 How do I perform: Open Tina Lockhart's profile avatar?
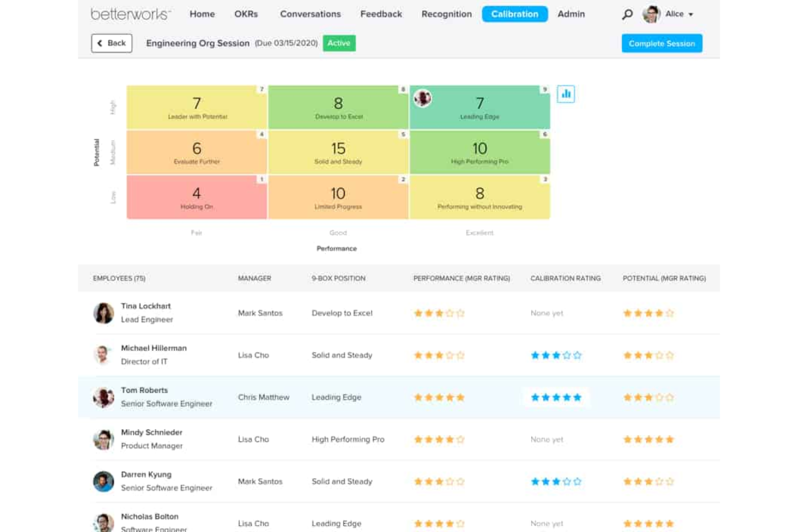click(x=104, y=313)
